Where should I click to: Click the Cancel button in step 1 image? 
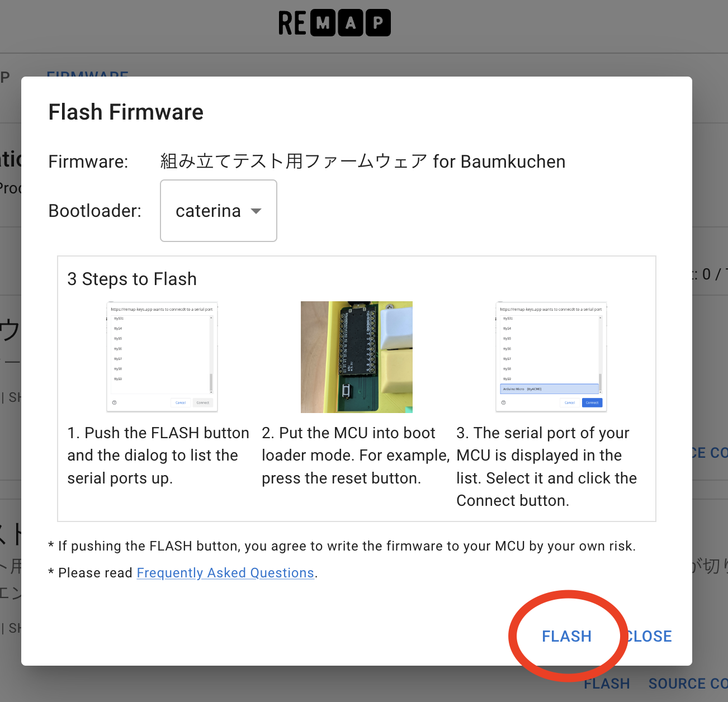pos(181,402)
